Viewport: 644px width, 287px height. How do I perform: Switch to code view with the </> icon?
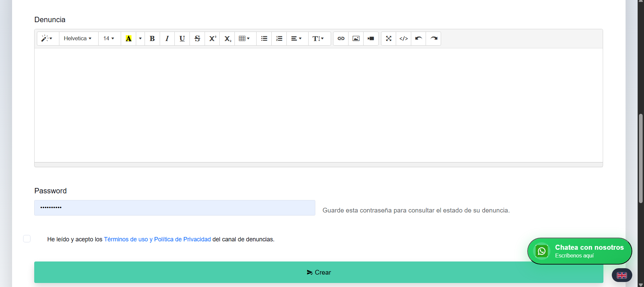pos(404,39)
